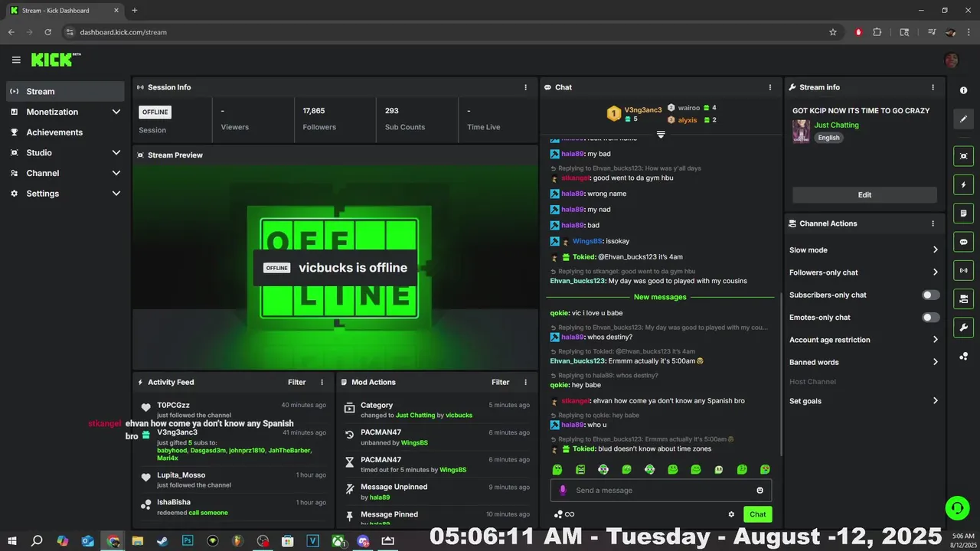Click the purple microphone in message box
980x551 pixels.
(563, 491)
